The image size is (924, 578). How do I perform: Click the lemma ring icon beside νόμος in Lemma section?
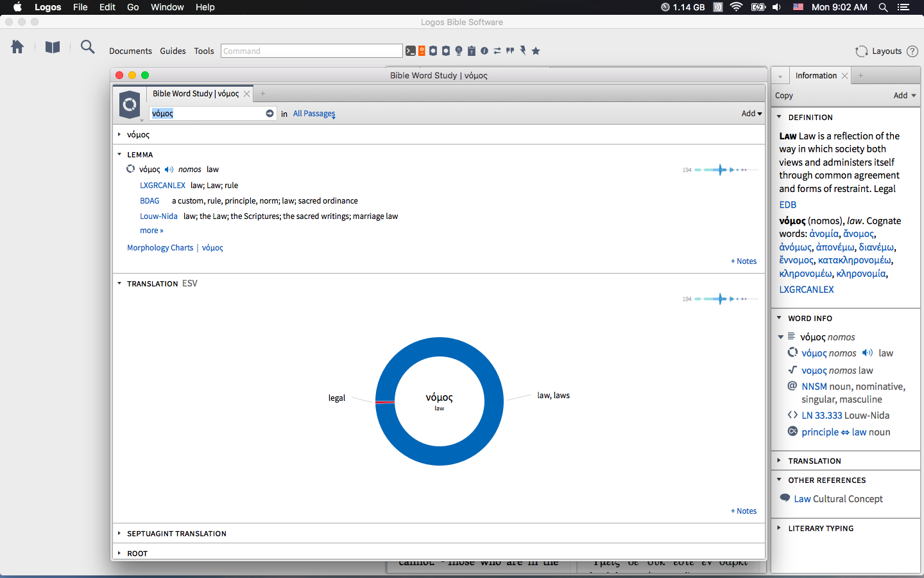[x=131, y=169]
